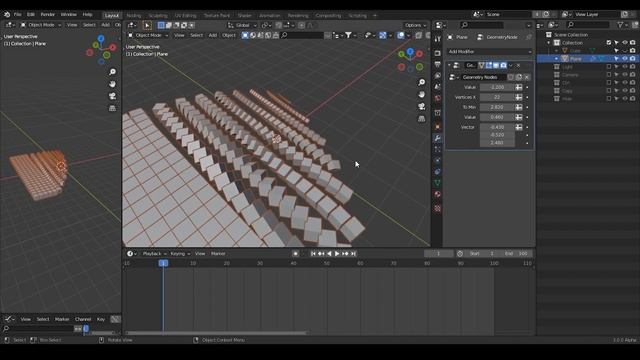
Task: Click the pan hand icon in the left viewport
Action: click(112, 84)
